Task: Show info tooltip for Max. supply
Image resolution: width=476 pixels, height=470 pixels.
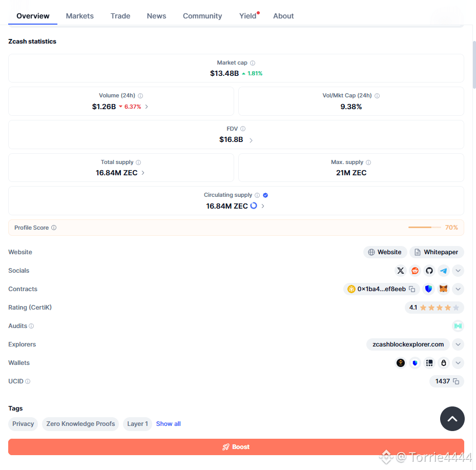Action: (x=368, y=162)
